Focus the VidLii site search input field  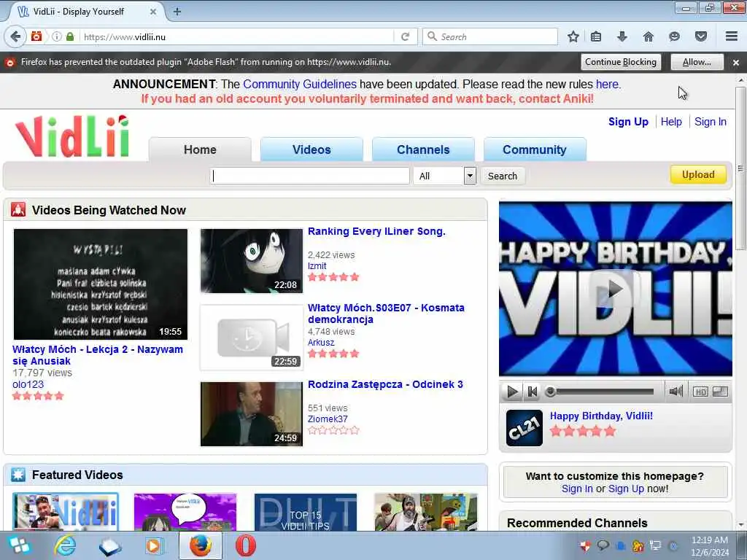point(309,176)
